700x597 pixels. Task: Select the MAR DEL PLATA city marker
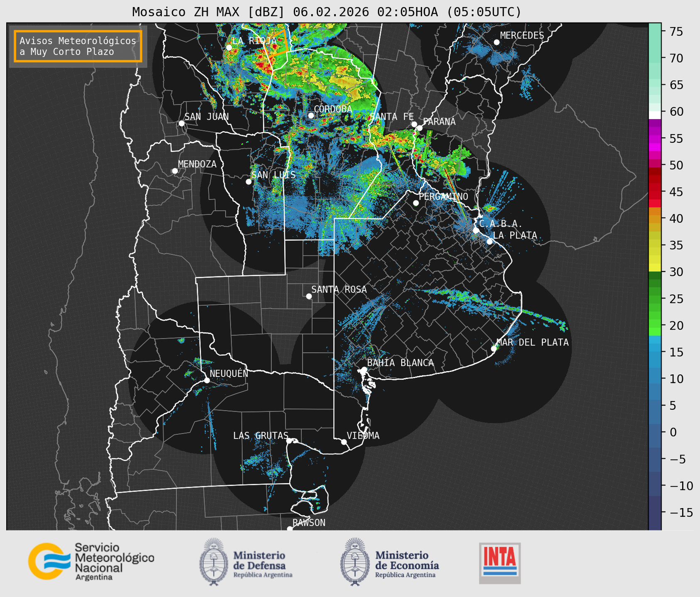[x=493, y=349]
